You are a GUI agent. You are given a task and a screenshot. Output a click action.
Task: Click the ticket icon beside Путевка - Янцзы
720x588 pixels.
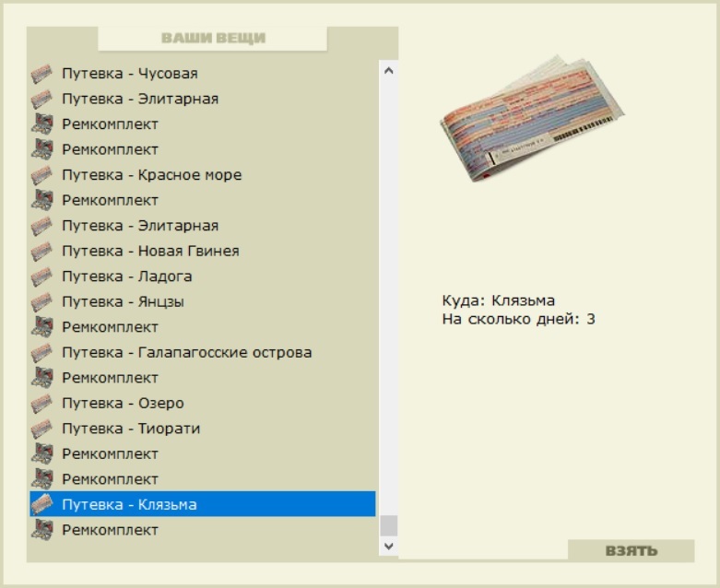click(x=41, y=301)
